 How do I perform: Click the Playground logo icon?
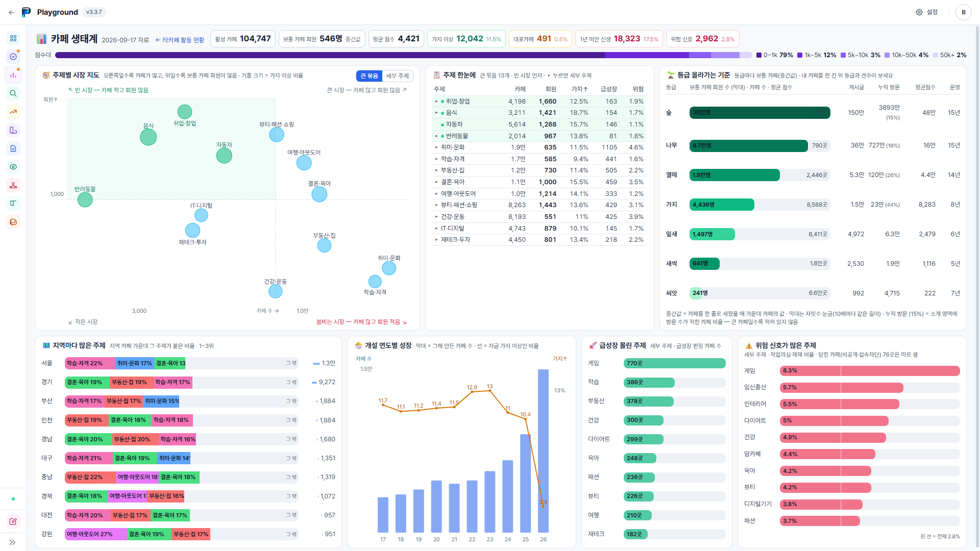point(26,12)
